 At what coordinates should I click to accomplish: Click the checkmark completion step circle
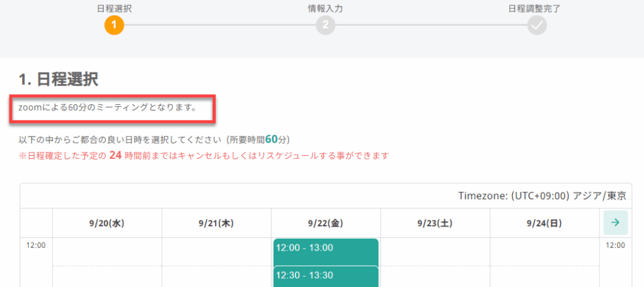[537, 25]
